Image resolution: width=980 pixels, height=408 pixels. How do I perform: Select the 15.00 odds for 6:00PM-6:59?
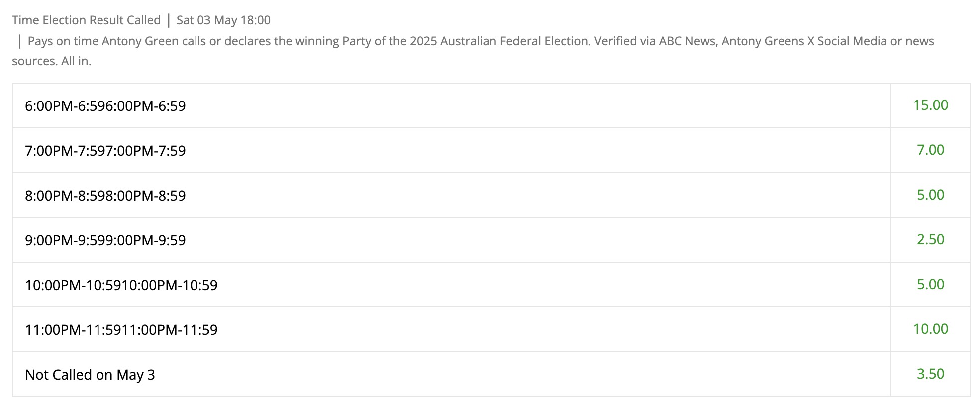pyautogui.click(x=930, y=105)
